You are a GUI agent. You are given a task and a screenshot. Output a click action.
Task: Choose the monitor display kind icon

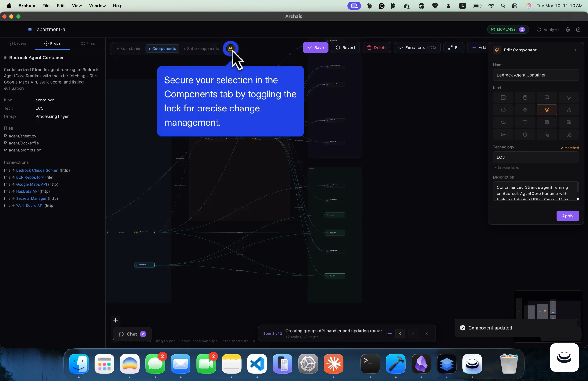point(525,122)
